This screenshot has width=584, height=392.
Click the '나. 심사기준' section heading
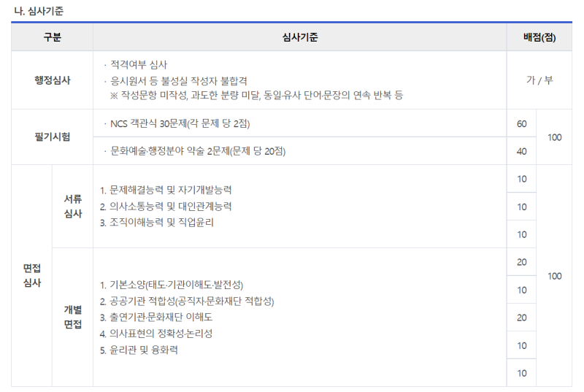(x=39, y=9)
